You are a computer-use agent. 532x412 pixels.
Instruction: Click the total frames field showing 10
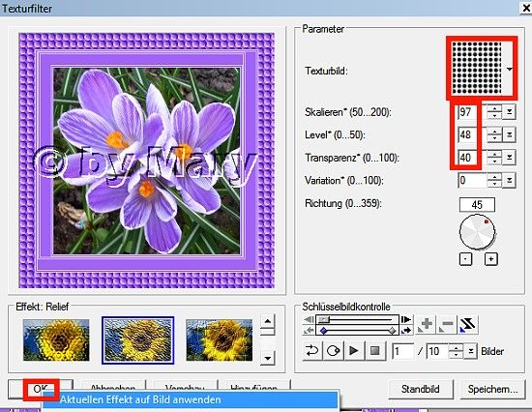(x=437, y=351)
